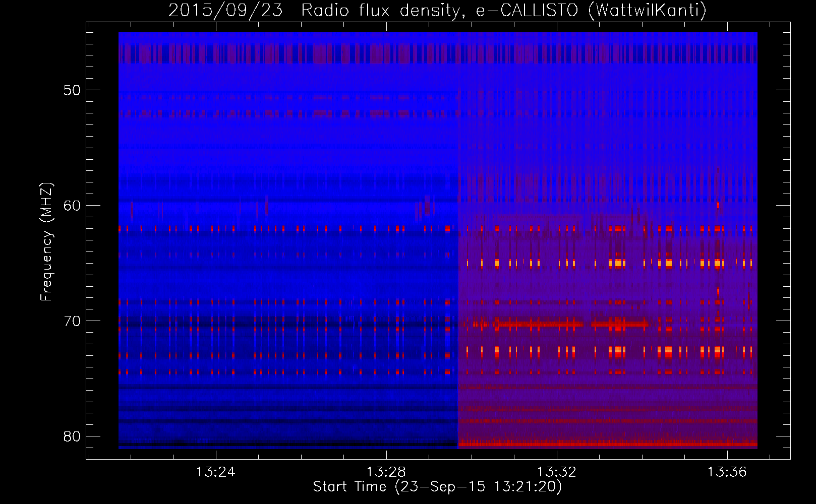The width and height of the screenshot is (816, 504).
Task: Click the 60 frequency tick label
Action: (72, 206)
